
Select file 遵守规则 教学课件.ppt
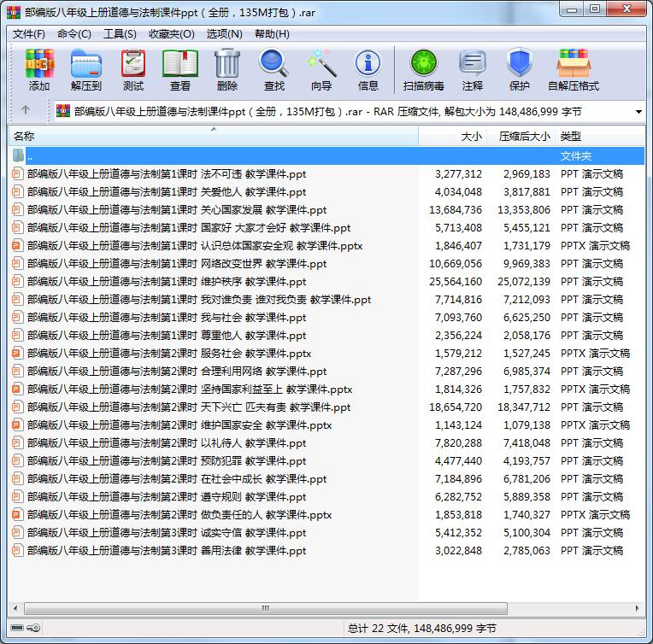[x=167, y=496]
